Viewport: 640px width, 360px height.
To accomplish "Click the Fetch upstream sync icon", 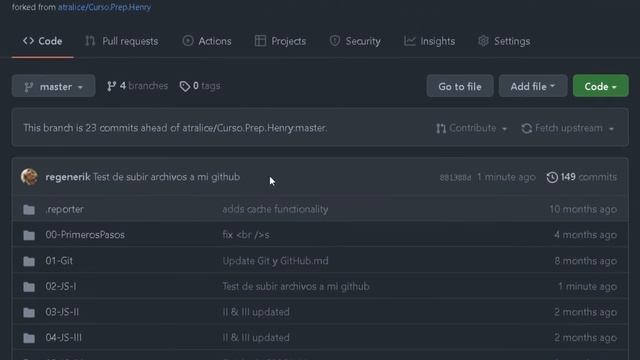I will (527, 128).
